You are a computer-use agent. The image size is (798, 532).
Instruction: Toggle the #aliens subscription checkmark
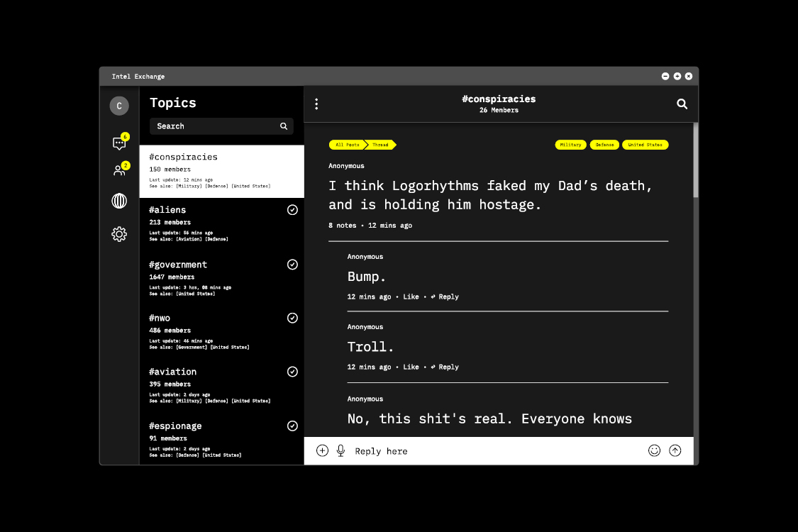[x=292, y=210]
